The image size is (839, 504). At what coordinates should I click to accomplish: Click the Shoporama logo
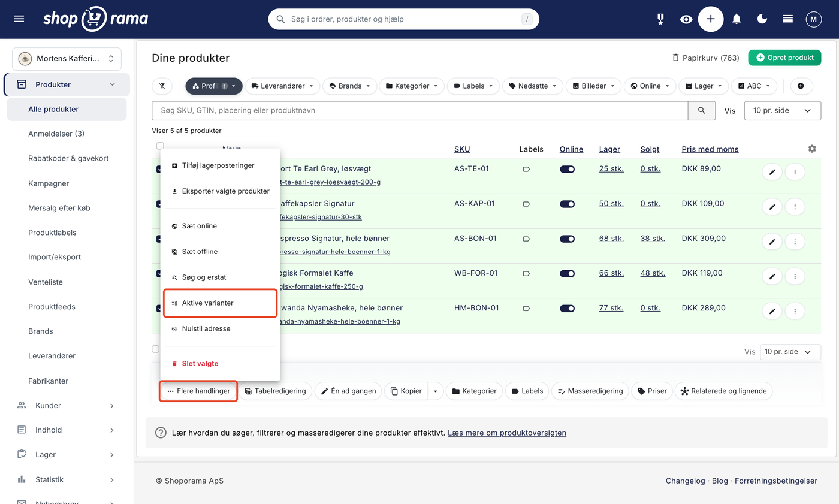pyautogui.click(x=95, y=19)
